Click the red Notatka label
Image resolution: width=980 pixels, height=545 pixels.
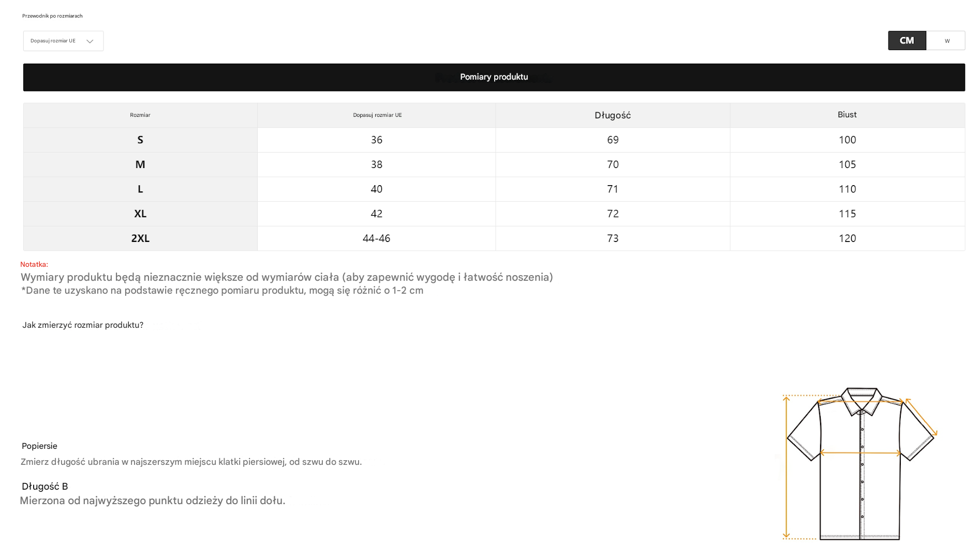click(x=34, y=264)
